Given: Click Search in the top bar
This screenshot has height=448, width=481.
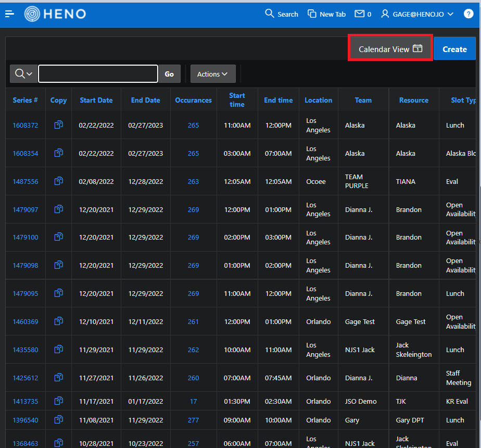Looking at the screenshot, I should click(x=282, y=14).
